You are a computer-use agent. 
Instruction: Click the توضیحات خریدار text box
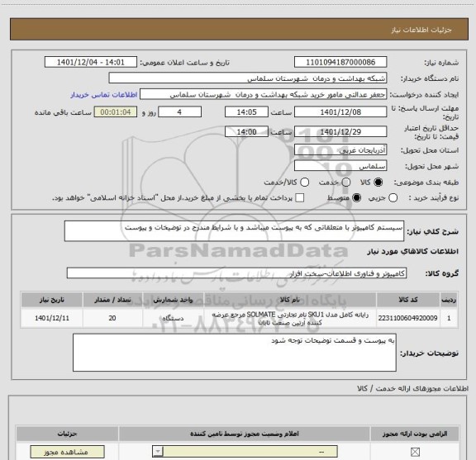tap(235, 353)
